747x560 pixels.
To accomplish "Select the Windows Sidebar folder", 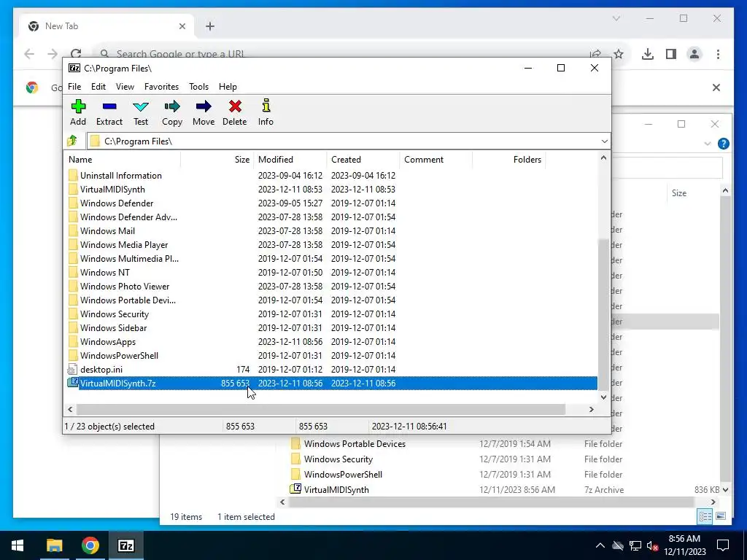I will (x=113, y=328).
